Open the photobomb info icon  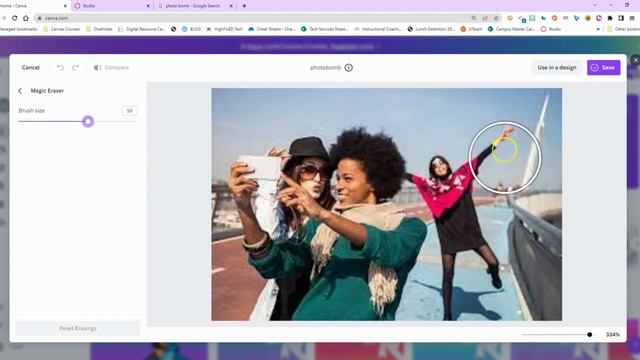point(349,68)
